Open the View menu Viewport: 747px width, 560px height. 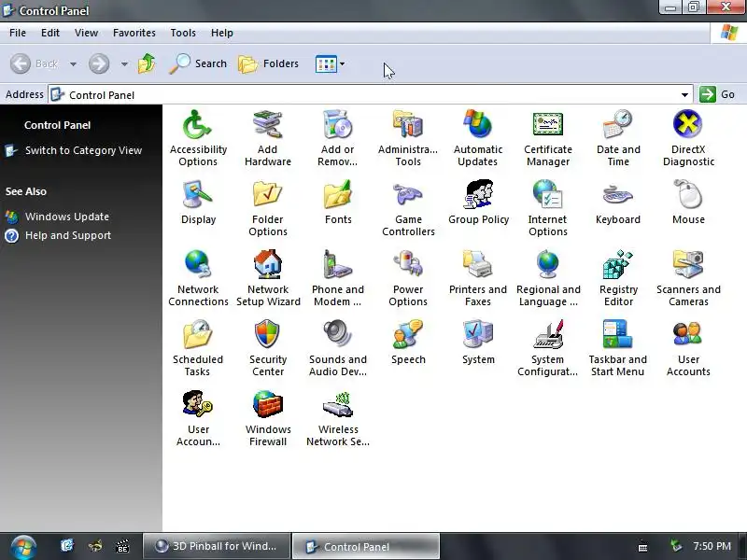click(86, 33)
